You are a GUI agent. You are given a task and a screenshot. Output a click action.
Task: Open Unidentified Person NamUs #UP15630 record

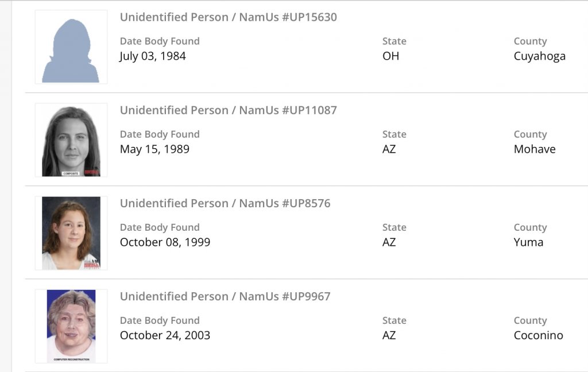coord(228,17)
